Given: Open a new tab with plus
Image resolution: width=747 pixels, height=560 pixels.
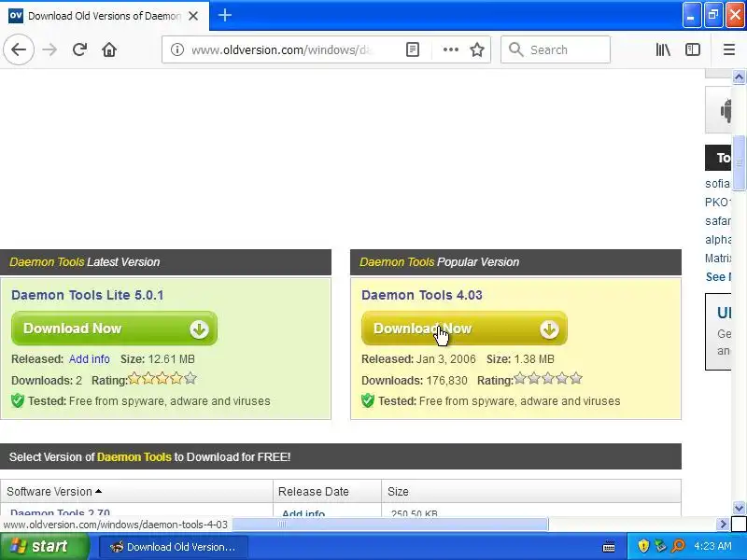Looking at the screenshot, I should [x=225, y=15].
